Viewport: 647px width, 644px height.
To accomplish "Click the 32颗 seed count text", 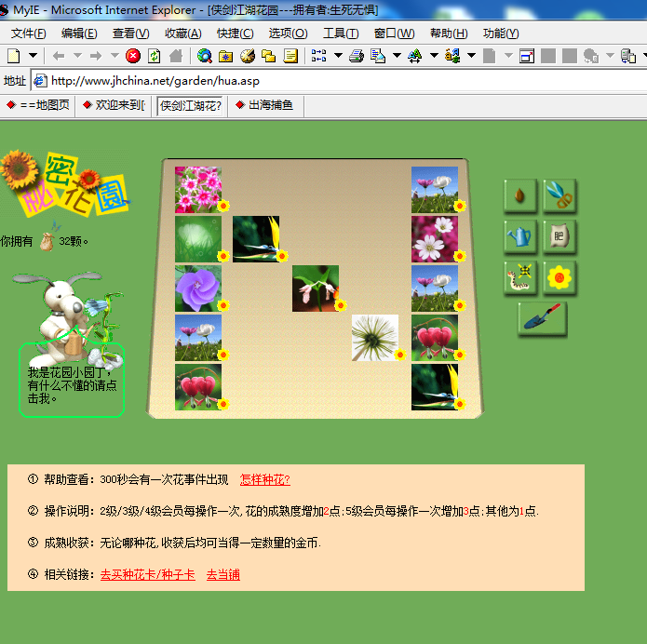I will tap(73, 241).
